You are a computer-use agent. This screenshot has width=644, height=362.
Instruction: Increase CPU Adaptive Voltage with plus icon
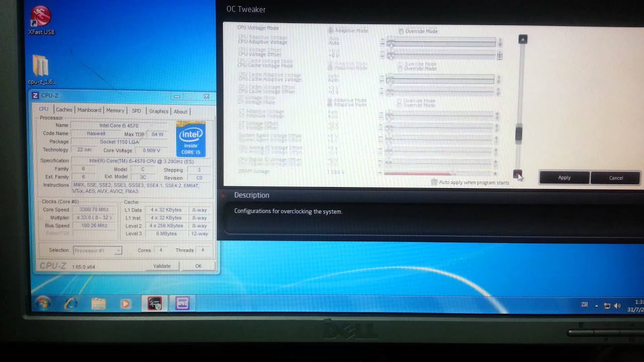point(500,43)
